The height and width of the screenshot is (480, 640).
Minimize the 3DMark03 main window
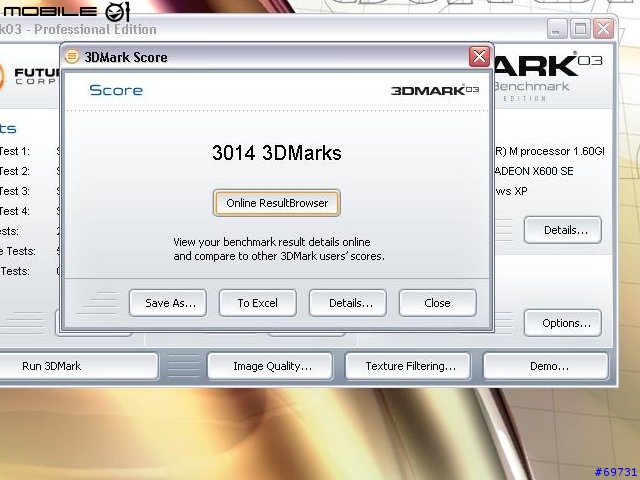pos(557,29)
